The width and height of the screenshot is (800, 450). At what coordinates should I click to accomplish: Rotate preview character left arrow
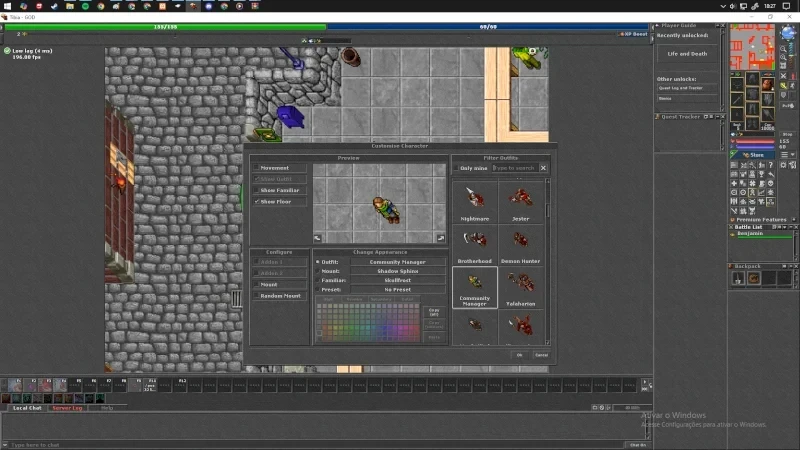(x=317, y=238)
